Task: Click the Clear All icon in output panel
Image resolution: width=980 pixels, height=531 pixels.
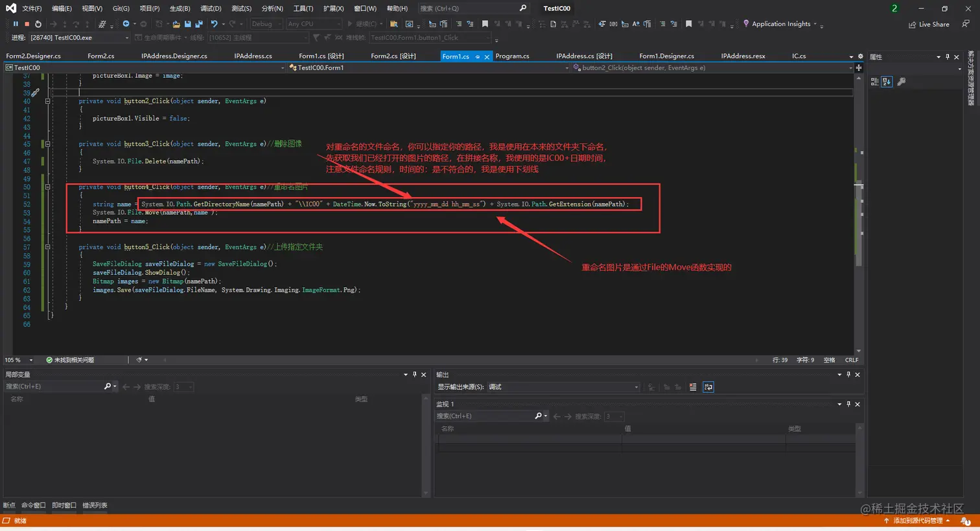Action: [x=693, y=387]
